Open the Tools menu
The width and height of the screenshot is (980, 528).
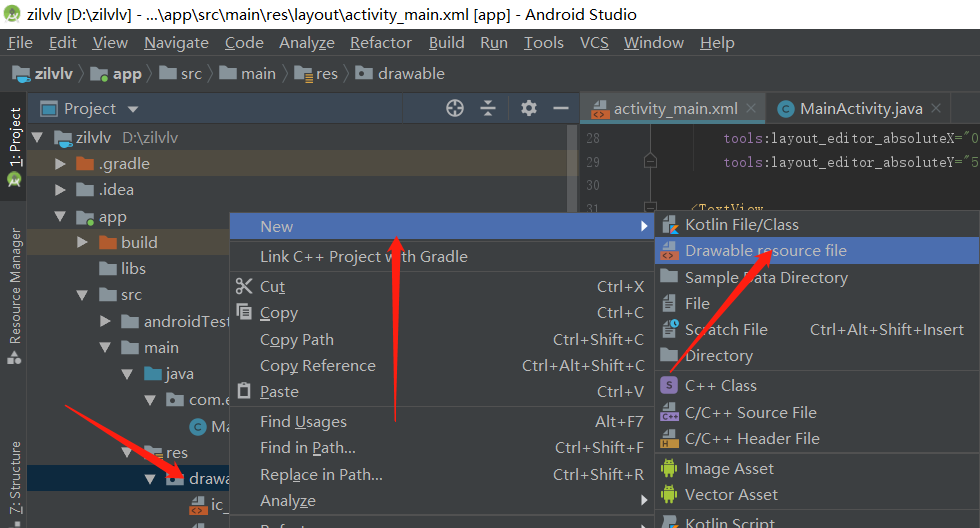[x=543, y=42]
